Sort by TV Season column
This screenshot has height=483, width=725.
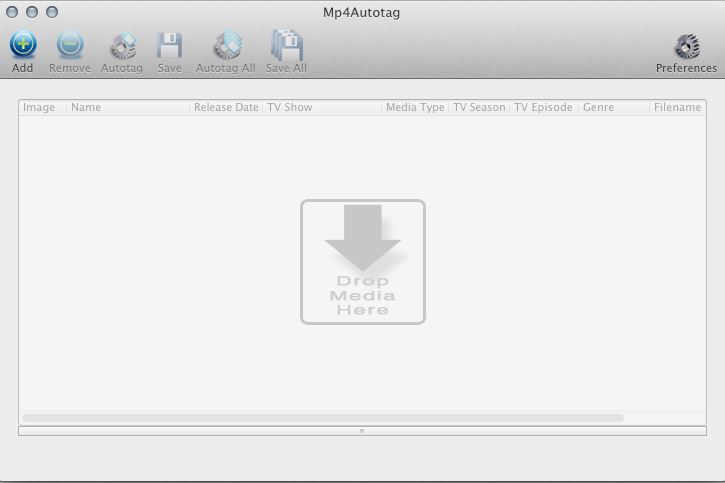pos(479,108)
